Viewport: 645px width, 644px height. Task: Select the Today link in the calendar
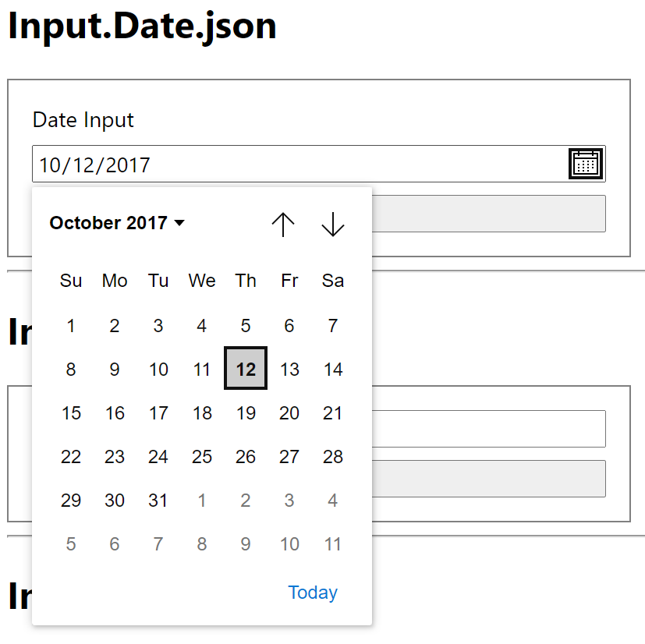point(312,593)
